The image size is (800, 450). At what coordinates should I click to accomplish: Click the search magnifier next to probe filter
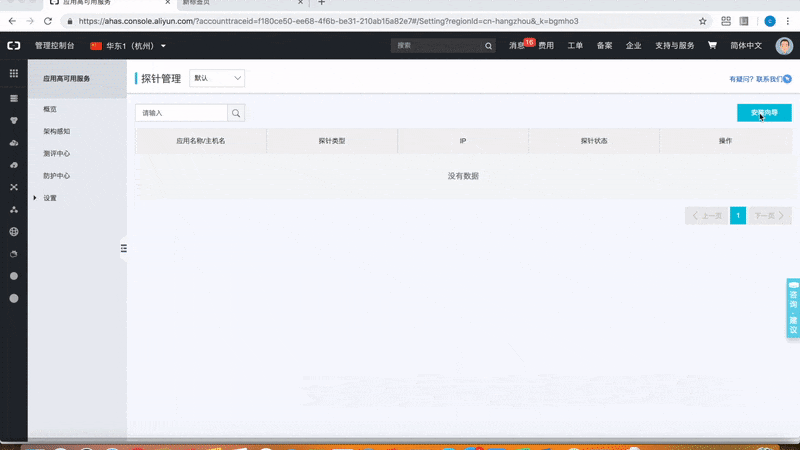[x=236, y=113]
